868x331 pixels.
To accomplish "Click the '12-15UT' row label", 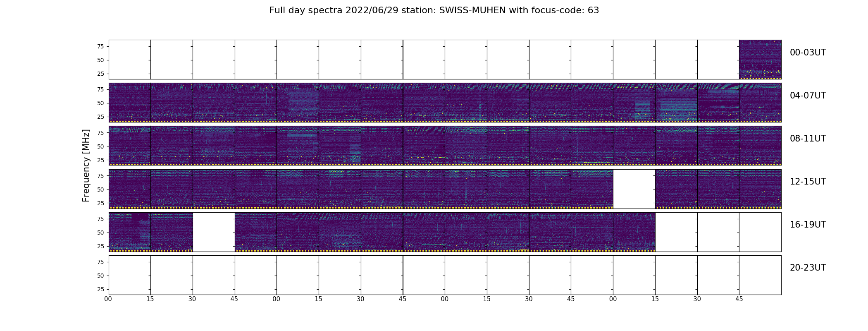I will [808, 182].
